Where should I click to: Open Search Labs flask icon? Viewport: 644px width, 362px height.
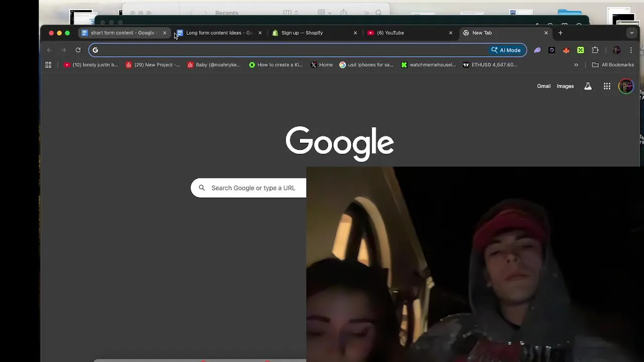[x=588, y=86]
